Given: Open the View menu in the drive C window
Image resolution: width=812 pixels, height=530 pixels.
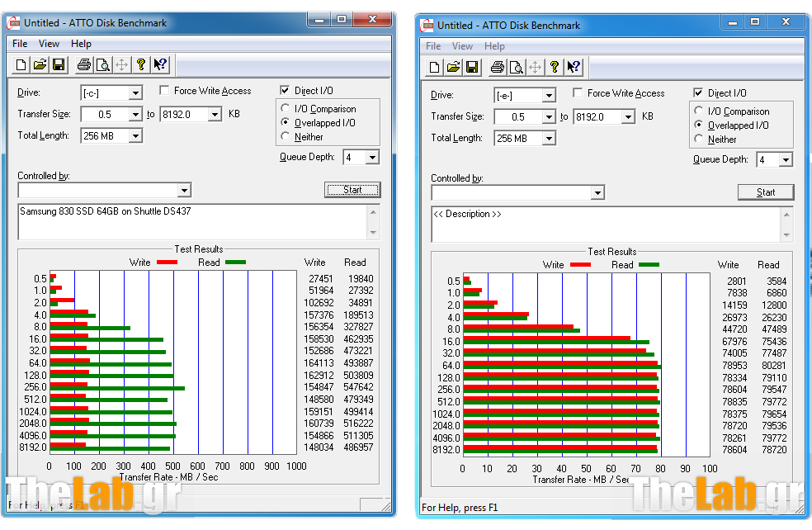Looking at the screenshot, I should (x=49, y=44).
